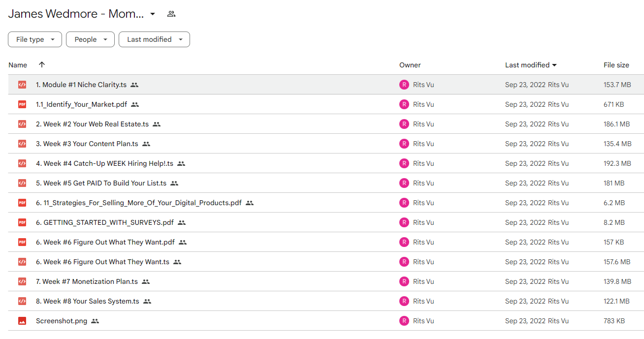Open the Last modified column sort dropdown
The image size is (644, 339).
(x=554, y=65)
